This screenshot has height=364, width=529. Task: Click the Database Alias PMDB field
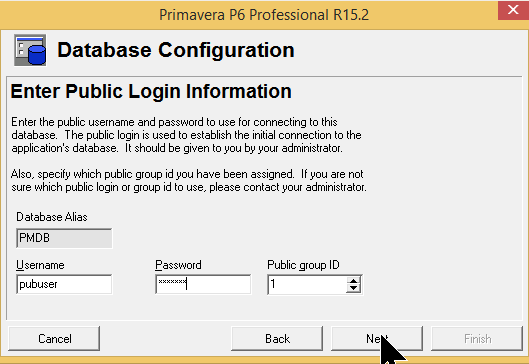click(64, 238)
